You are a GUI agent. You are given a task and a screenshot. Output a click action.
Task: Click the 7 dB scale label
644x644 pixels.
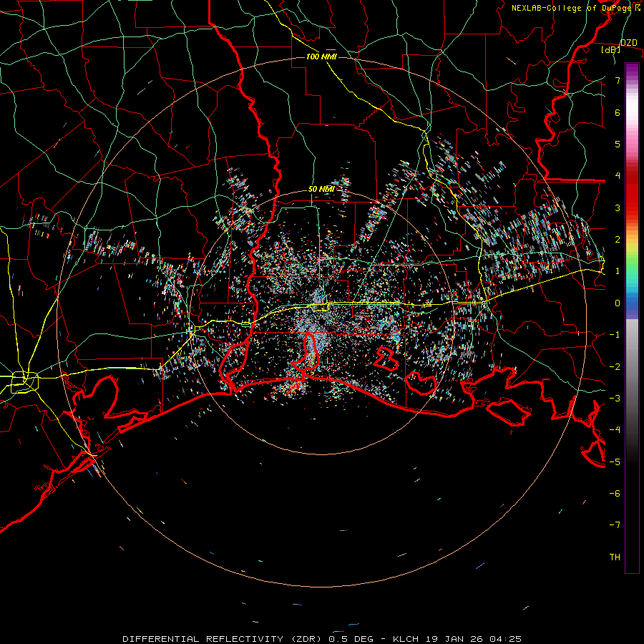[618, 80]
